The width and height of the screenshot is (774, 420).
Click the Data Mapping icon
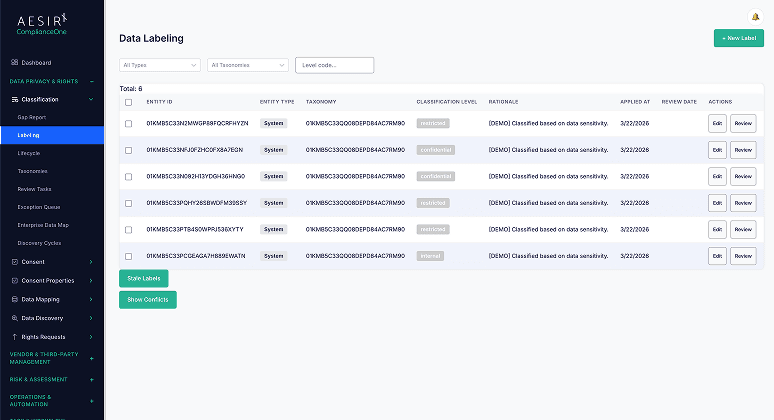13,299
